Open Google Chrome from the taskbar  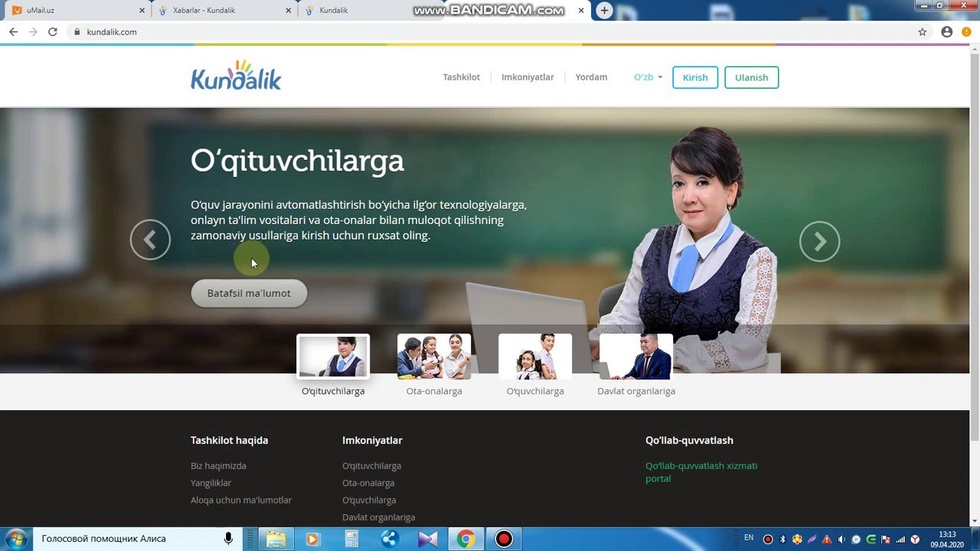point(465,539)
